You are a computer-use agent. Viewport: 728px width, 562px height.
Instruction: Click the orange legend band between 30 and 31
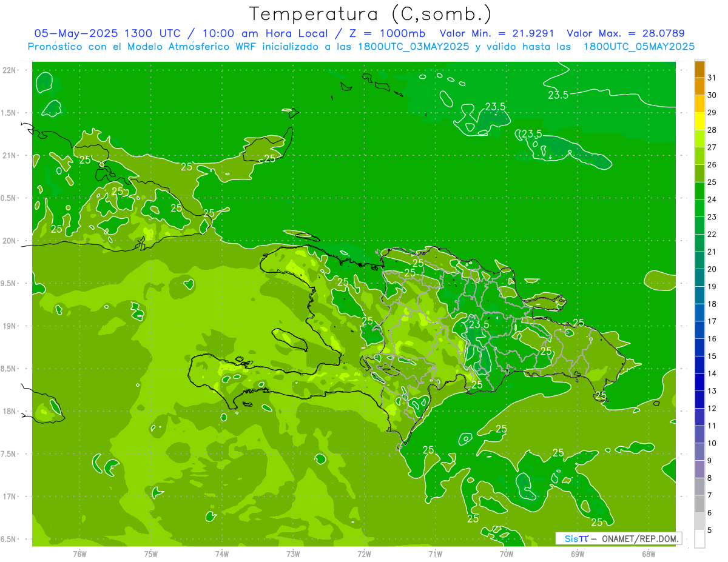tap(699, 86)
